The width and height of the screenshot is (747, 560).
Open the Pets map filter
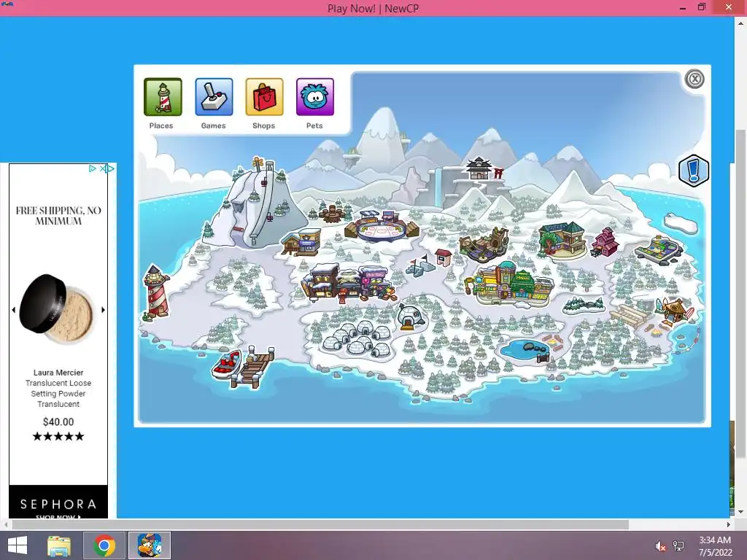(x=315, y=97)
